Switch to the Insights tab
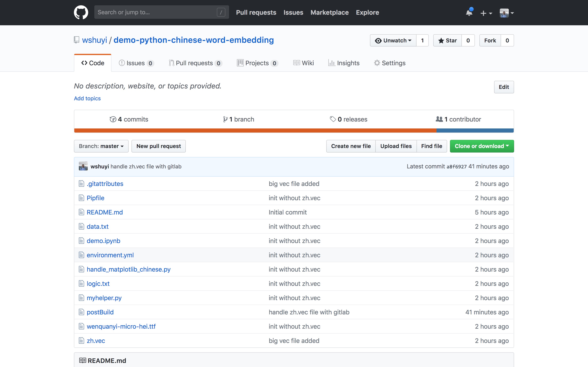Image resolution: width=588 pixels, height=367 pixels. tap(344, 63)
